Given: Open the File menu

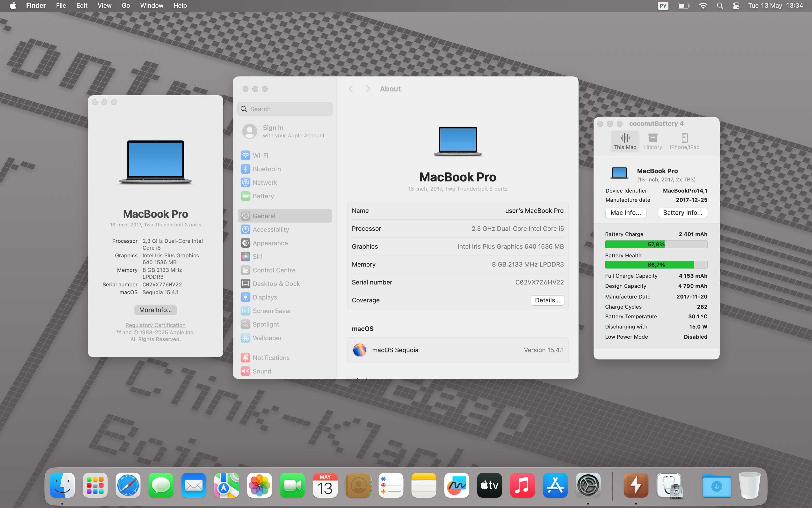Looking at the screenshot, I should tap(61, 6).
